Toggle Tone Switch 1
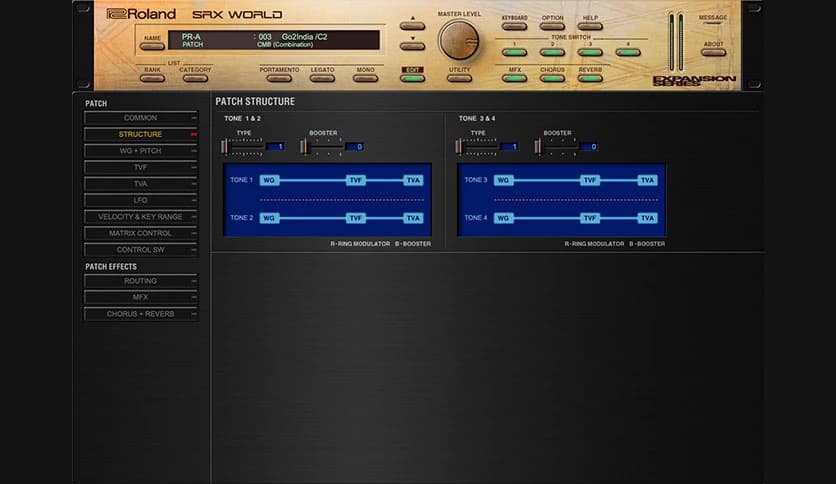Screen dimensions: 836x484 click(x=514, y=52)
